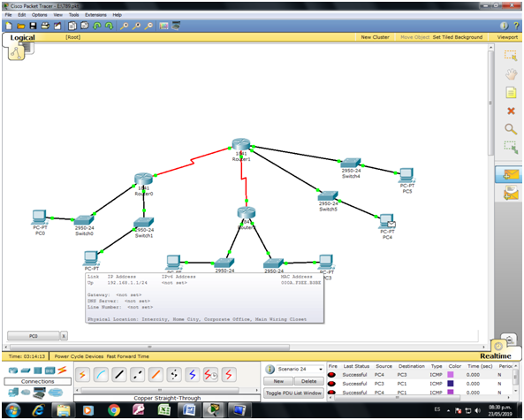Switch to Realtime mode tab

click(495, 355)
